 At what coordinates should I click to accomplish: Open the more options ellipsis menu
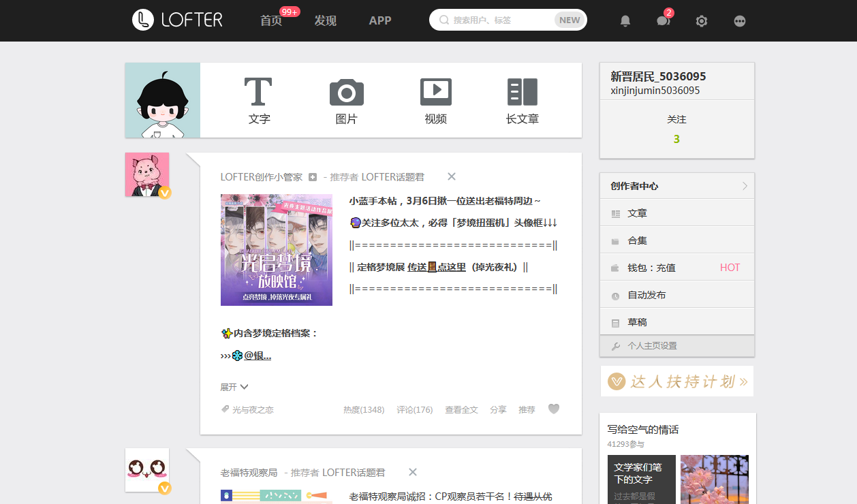coord(740,21)
